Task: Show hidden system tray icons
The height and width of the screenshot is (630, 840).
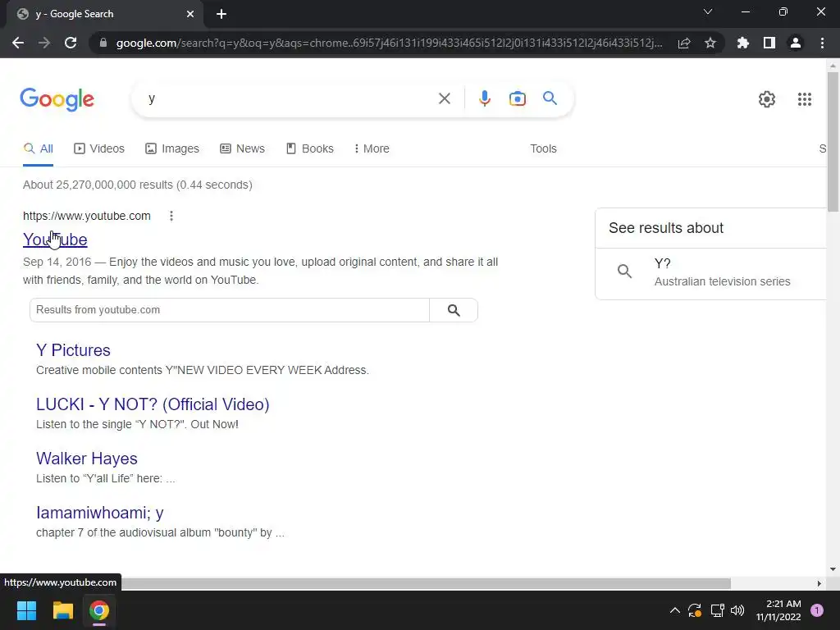Action: [675, 610]
